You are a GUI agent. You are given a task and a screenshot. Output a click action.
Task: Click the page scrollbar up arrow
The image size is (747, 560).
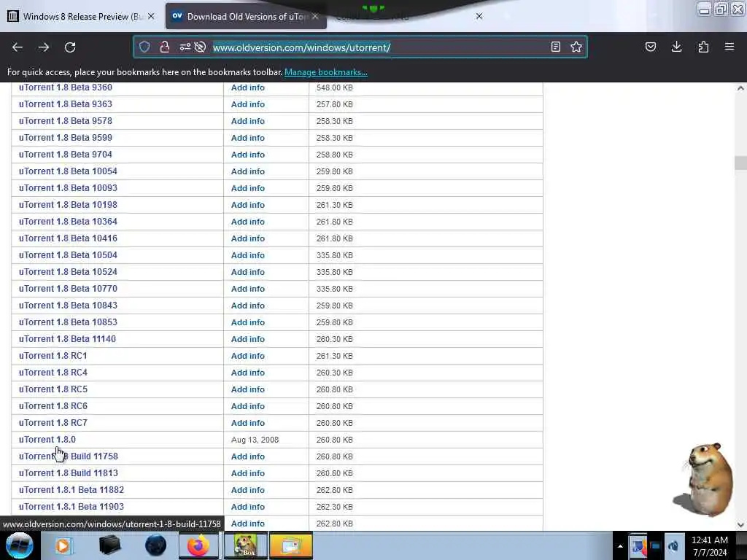click(x=740, y=88)
